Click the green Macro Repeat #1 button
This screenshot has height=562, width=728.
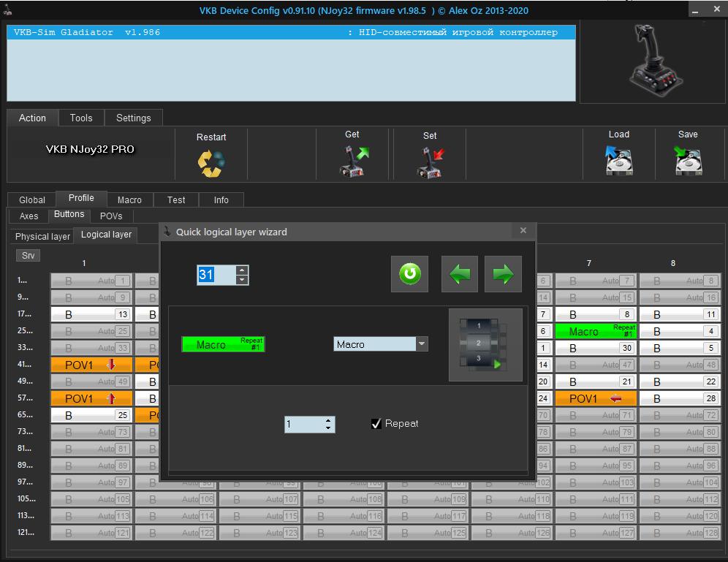click(223, 344)
